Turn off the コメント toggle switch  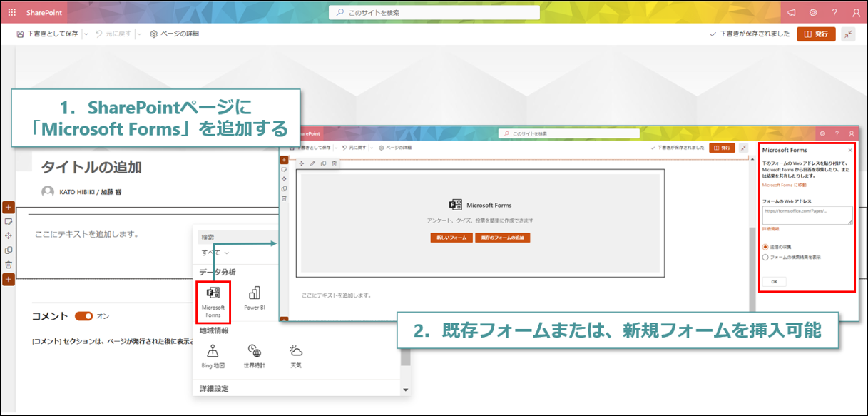coord(84,316)
